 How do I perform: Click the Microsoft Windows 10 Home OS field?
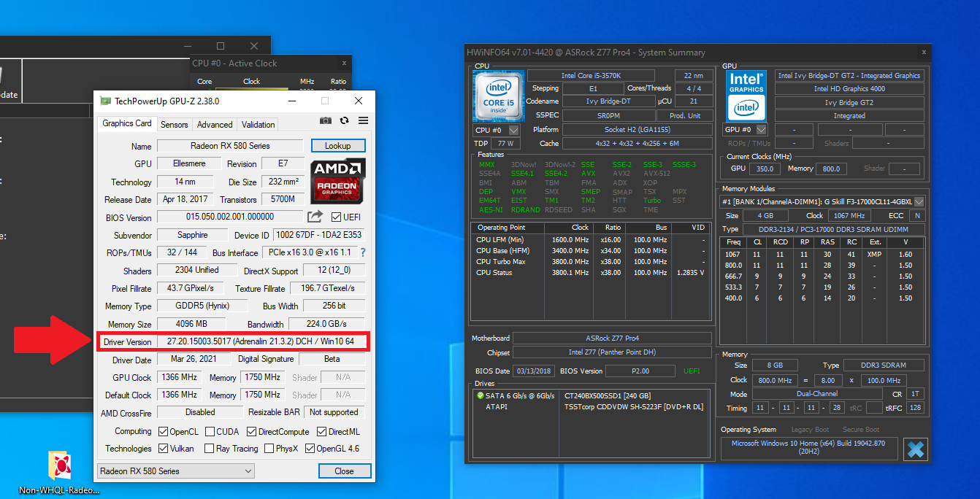click(810, 448)
